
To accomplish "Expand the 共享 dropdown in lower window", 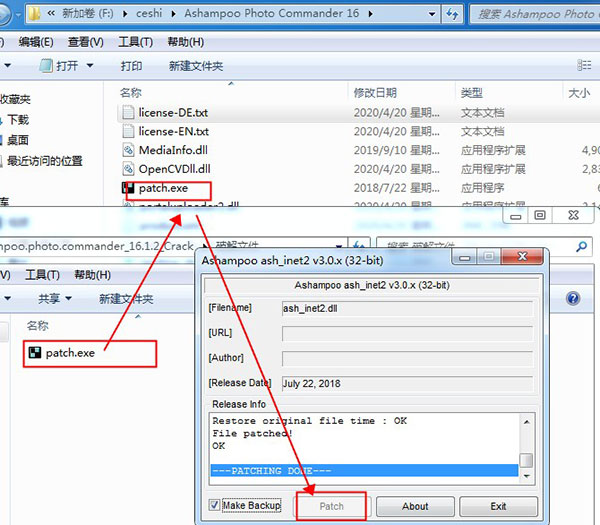I will (68, 298).
